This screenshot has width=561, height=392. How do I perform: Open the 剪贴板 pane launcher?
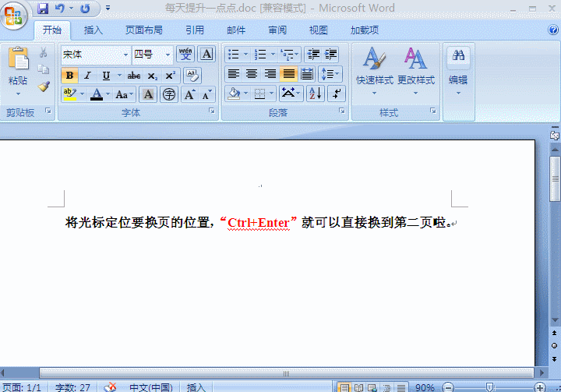pyautogui.click(x=48, y=111)
